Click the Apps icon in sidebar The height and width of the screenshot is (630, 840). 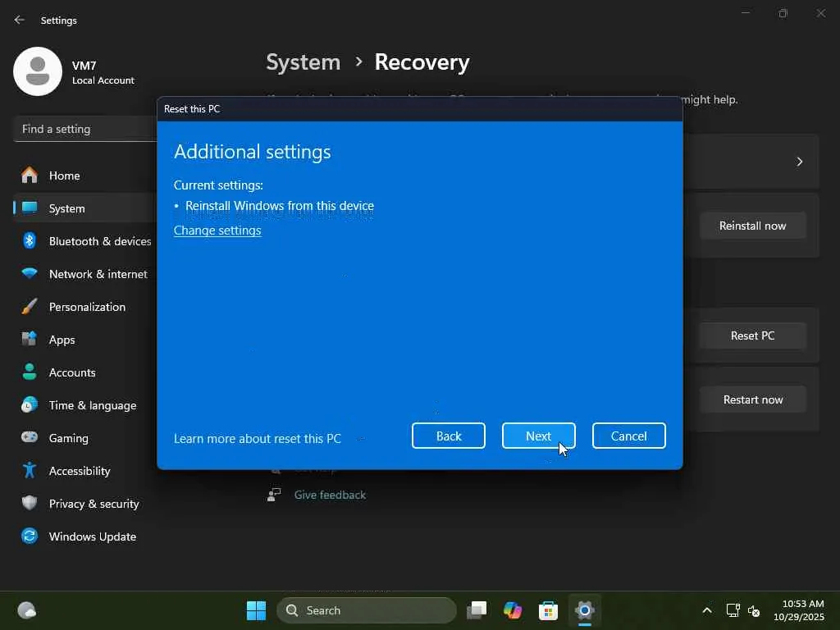tap(30, 339)
